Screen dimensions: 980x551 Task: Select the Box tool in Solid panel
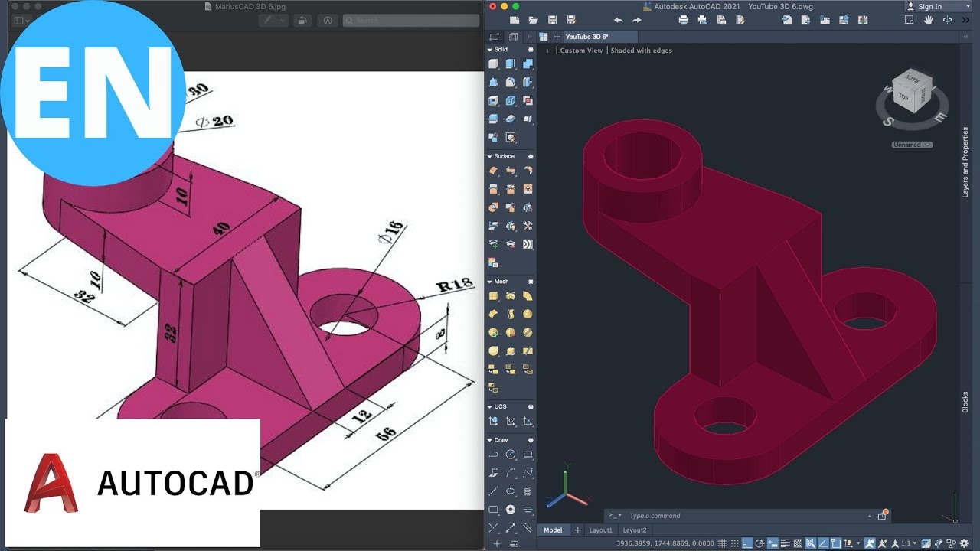coord(493,64)
